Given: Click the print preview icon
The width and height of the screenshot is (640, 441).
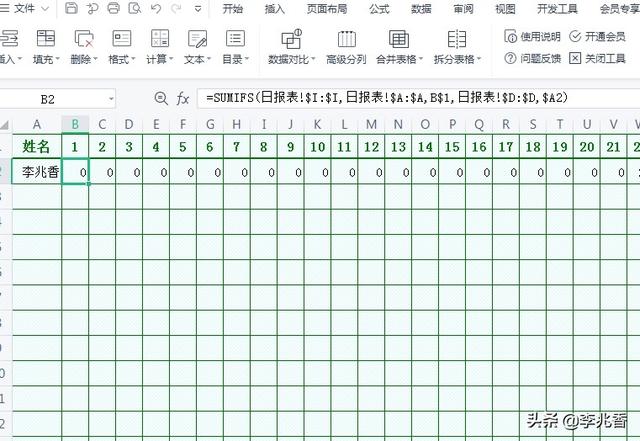Looking at the screenshot, I should [135, 8].
